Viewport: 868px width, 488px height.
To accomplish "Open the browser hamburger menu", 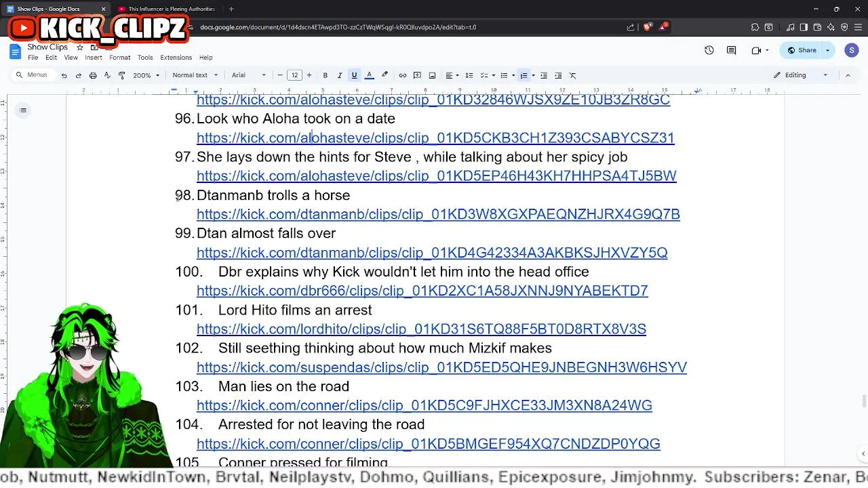I will [x=858, y=27].
